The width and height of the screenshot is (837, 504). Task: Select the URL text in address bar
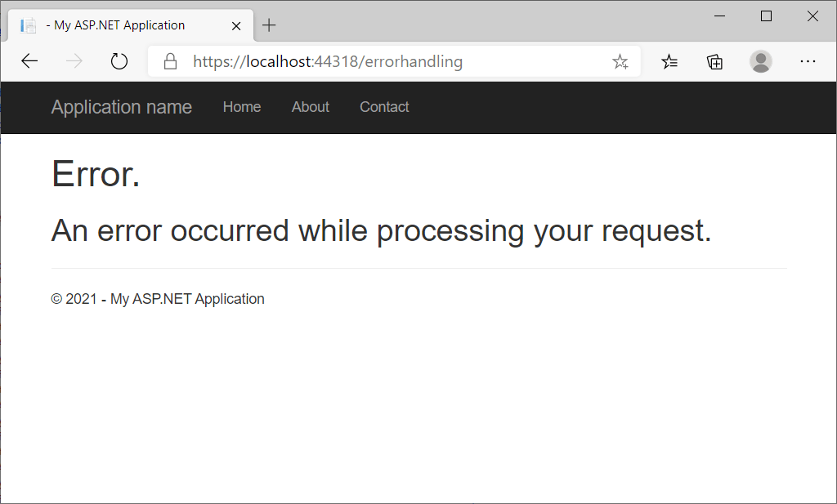click(x=327, y=60)
